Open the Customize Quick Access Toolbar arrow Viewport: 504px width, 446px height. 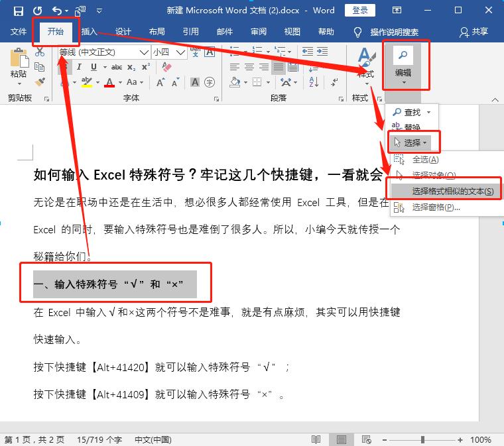tap(99, 11)
